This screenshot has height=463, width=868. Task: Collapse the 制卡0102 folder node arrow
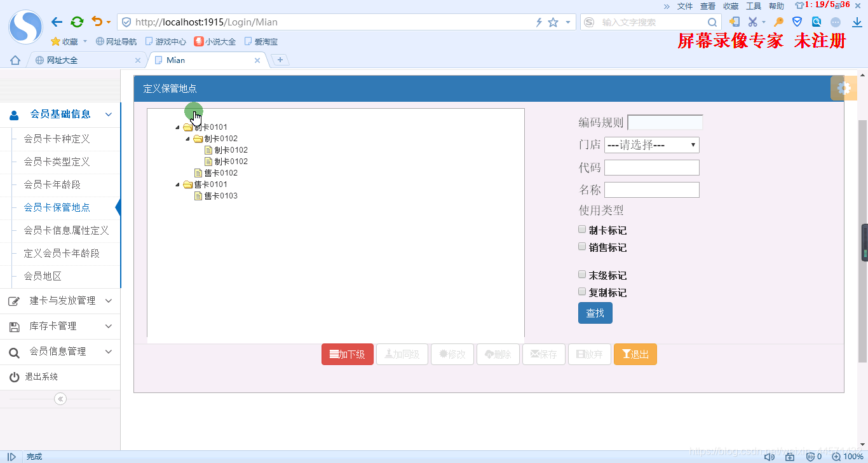[188, 139]
